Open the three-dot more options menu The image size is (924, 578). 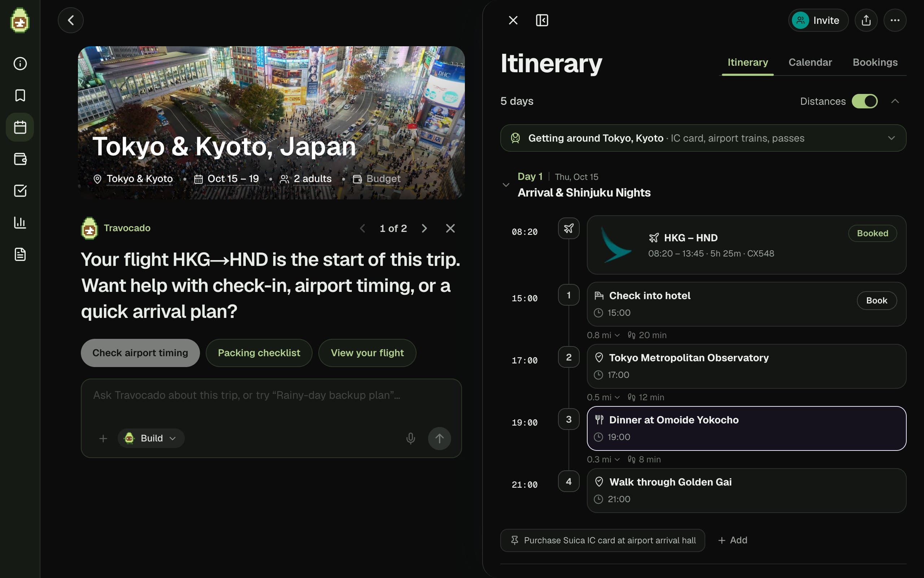[895, 20]
